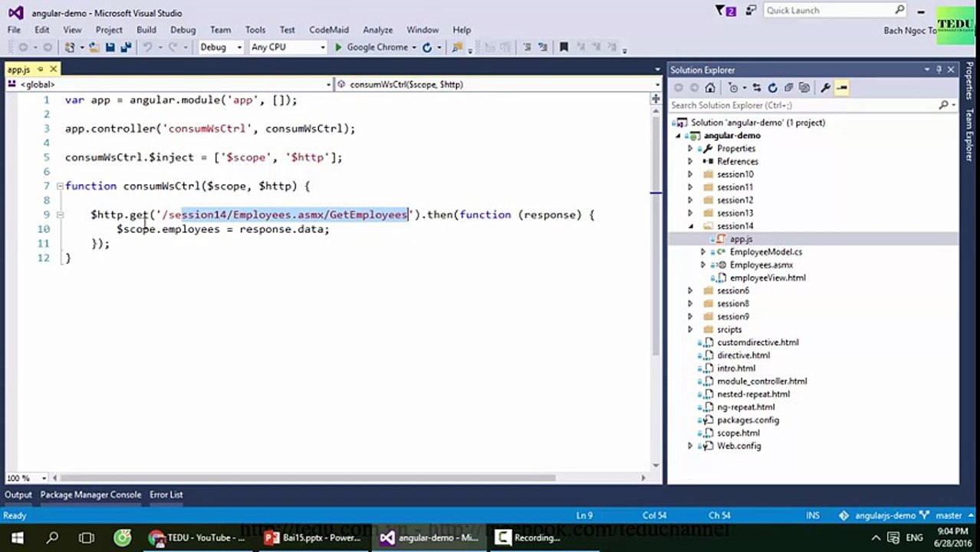Image resolution: width=980 pixels, height=552 pixels.
Task: Open the Output tab
Action: pyautogui.click(x=18, y=495)
